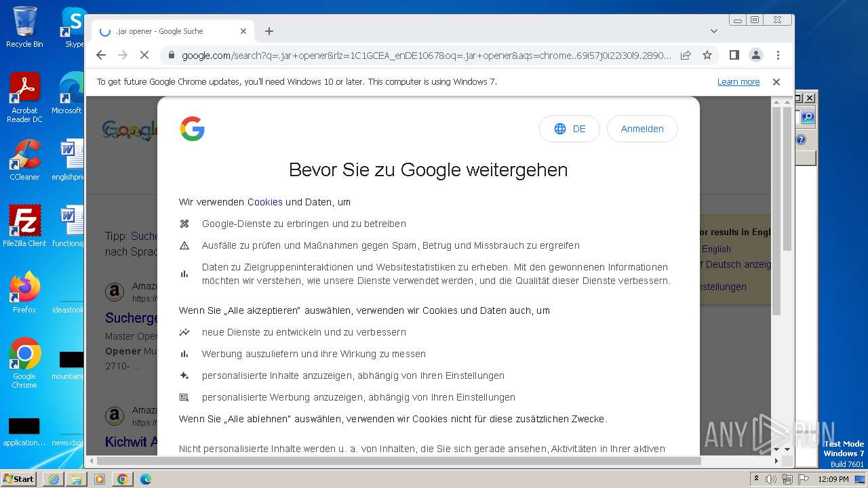Click the Google logo in consent dialog
Viewport: 868px width, 488px height.
pyautogui.click(x=193, y=129)
